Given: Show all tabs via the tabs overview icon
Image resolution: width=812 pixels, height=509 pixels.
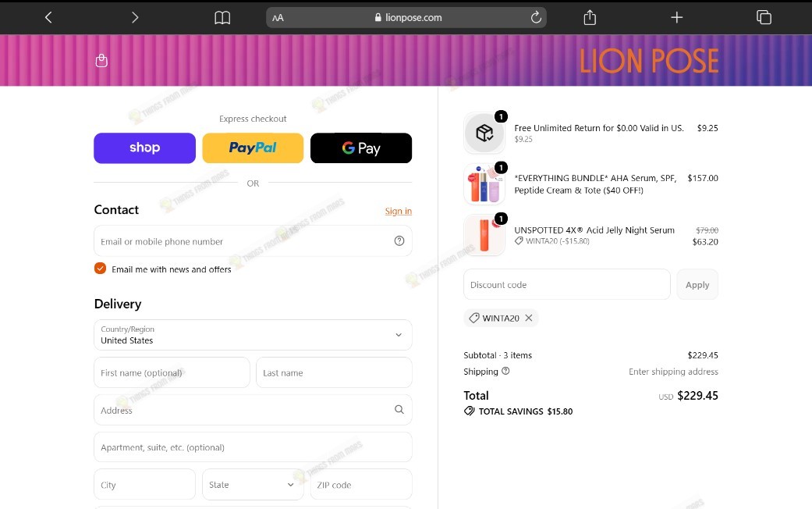Looking at the screenshot, I should [764, 17].
